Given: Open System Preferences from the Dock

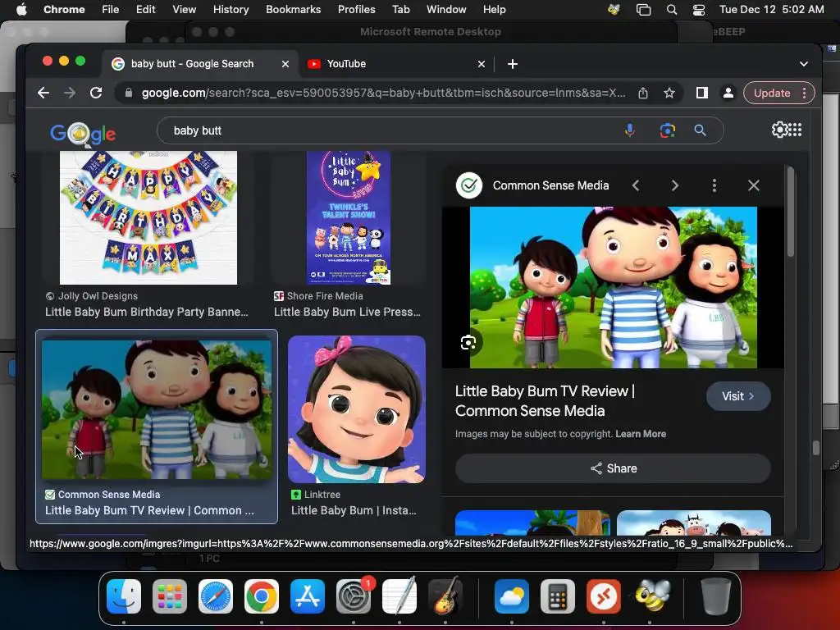Looking at the screenshot, I should click(x=354, y=596).
